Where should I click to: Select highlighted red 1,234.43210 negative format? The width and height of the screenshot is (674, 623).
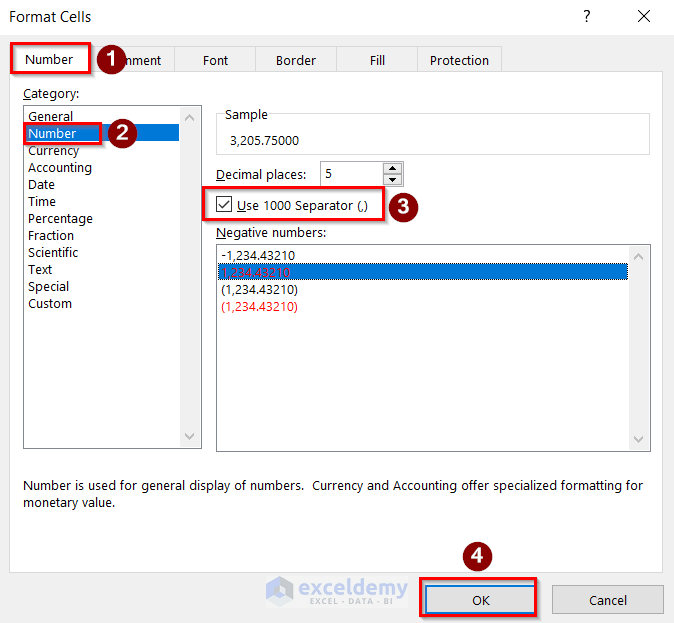(423, 272)
